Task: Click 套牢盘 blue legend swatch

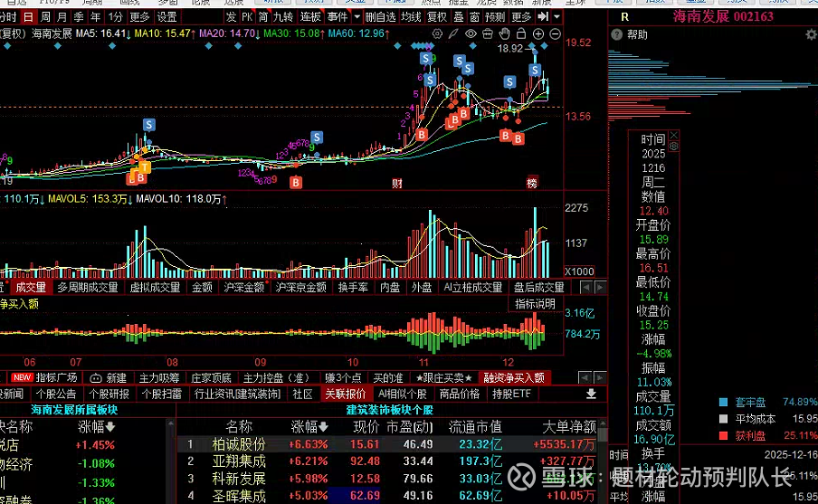Action: 723,403
